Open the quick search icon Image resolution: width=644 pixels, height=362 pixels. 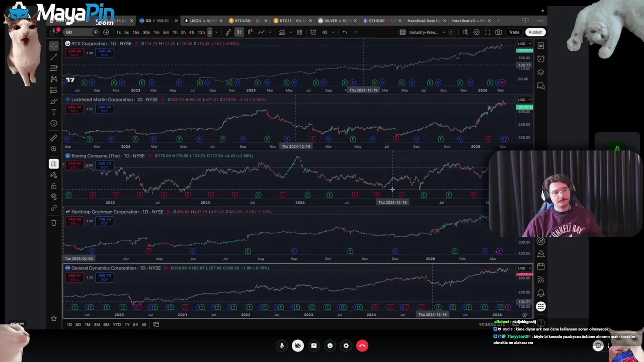[x=465, y=32]
